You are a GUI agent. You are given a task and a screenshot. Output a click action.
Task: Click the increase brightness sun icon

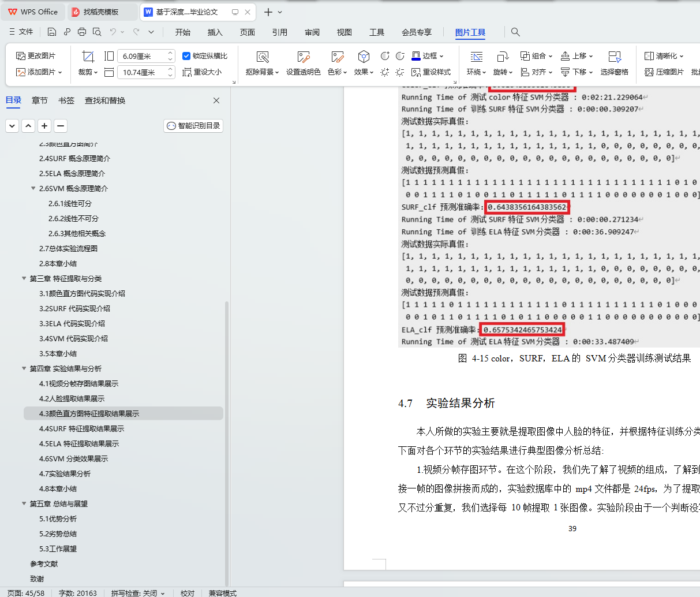point(385,72)
